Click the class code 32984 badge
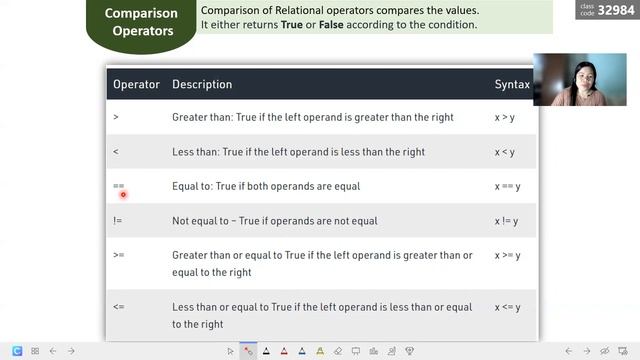This screenshot has width=640, height=360. click(608, 9)
